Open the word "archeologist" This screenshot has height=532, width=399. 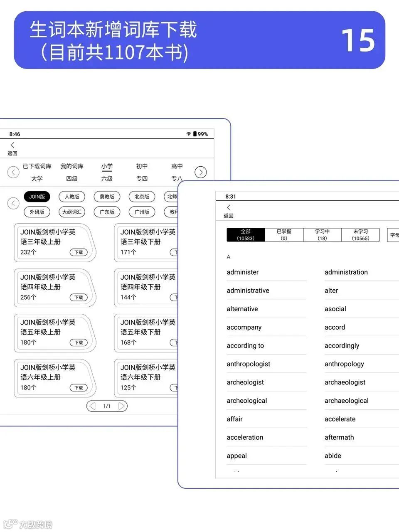[x=245, y=382]
